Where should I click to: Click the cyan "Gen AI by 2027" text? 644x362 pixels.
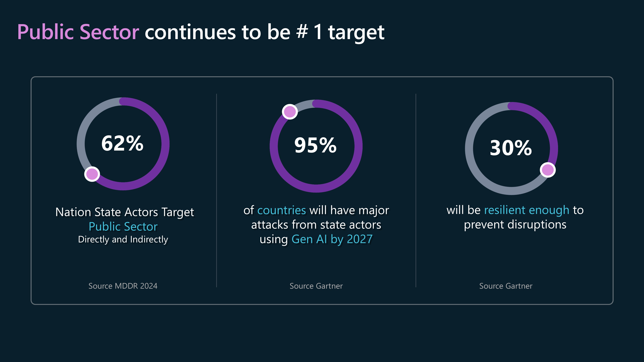click(332, 239)
